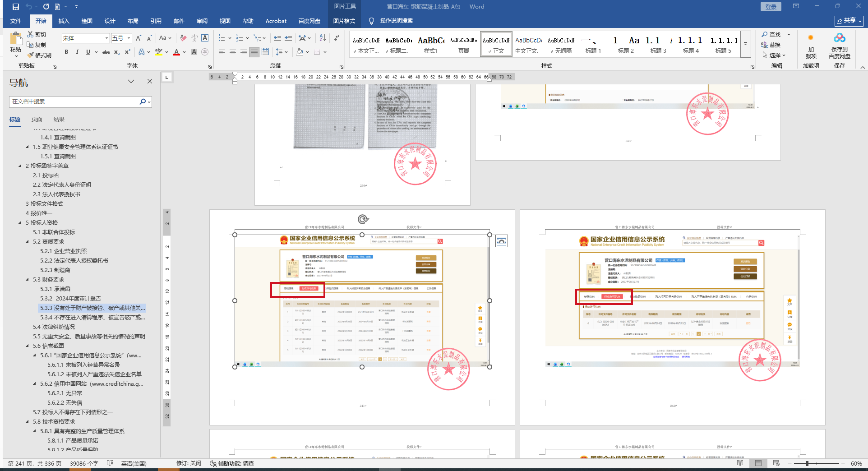Apply character shading
868x471 pixels.
194,52
